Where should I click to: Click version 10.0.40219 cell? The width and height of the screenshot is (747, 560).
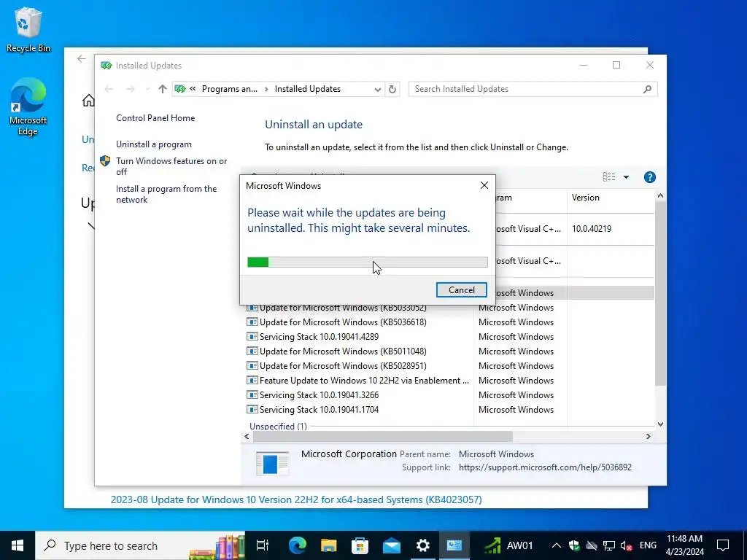pos(592,229)
